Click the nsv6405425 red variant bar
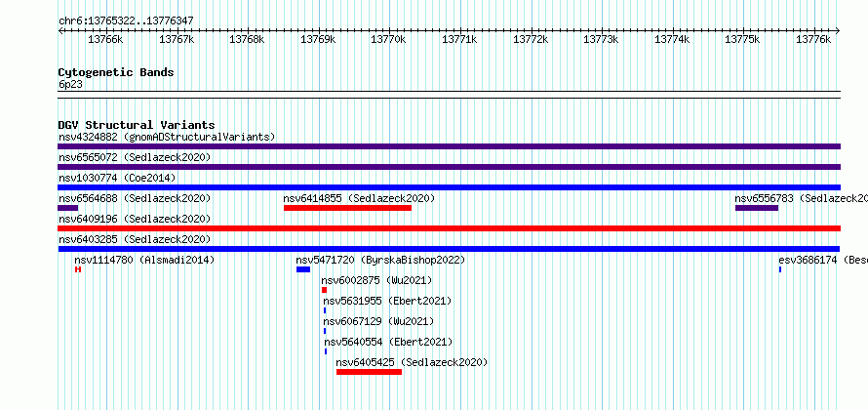The width and height of the screenshot is (868, 410). tap(370, 372)
